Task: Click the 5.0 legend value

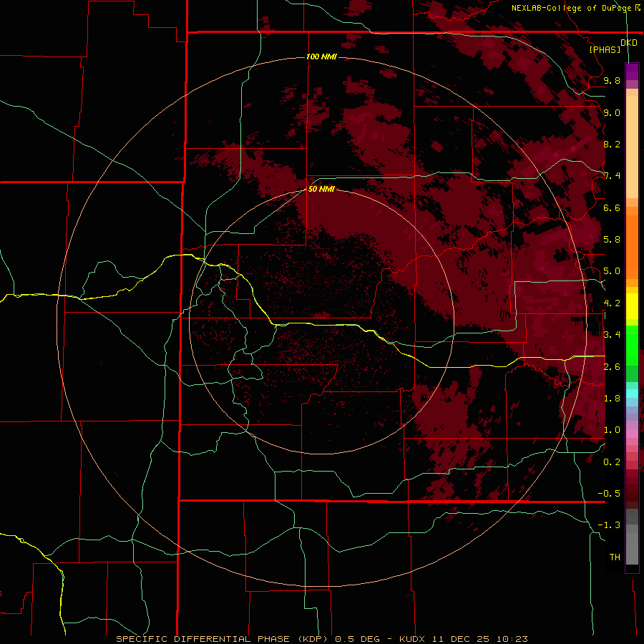Action: [x=612, y=271]
